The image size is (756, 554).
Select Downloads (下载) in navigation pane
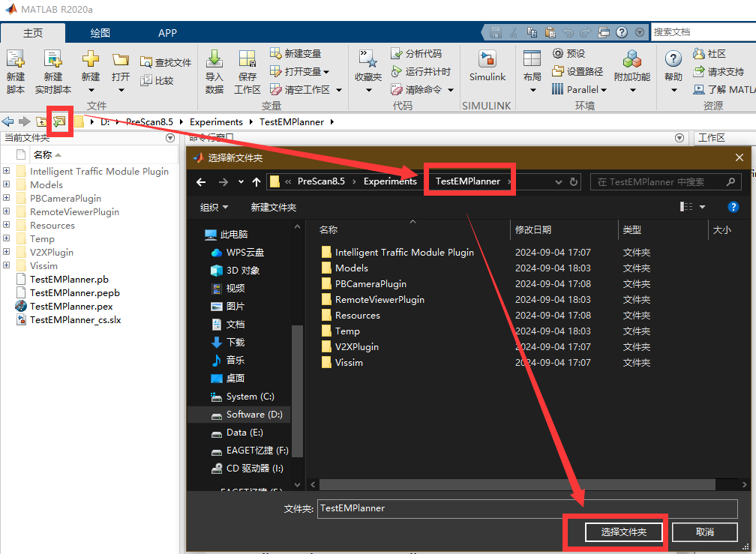tap(227, 342)
